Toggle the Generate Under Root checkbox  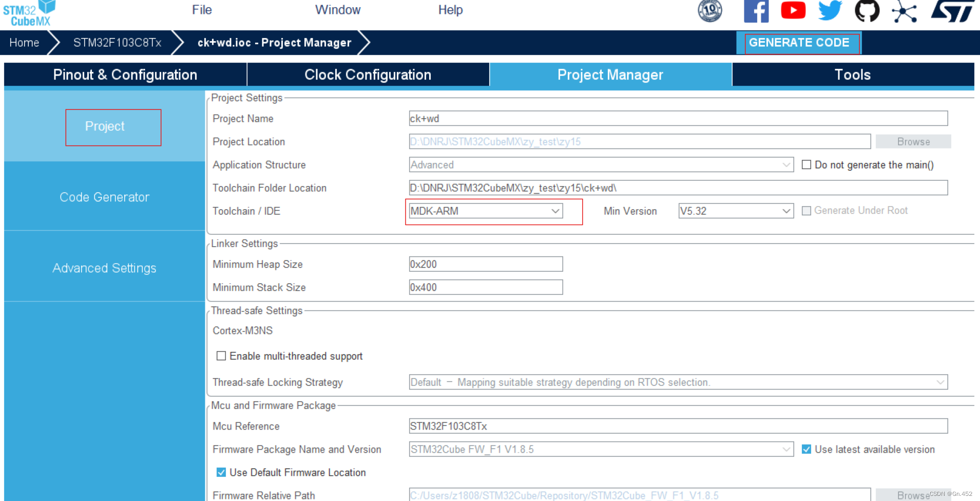(x=806, y=211)
